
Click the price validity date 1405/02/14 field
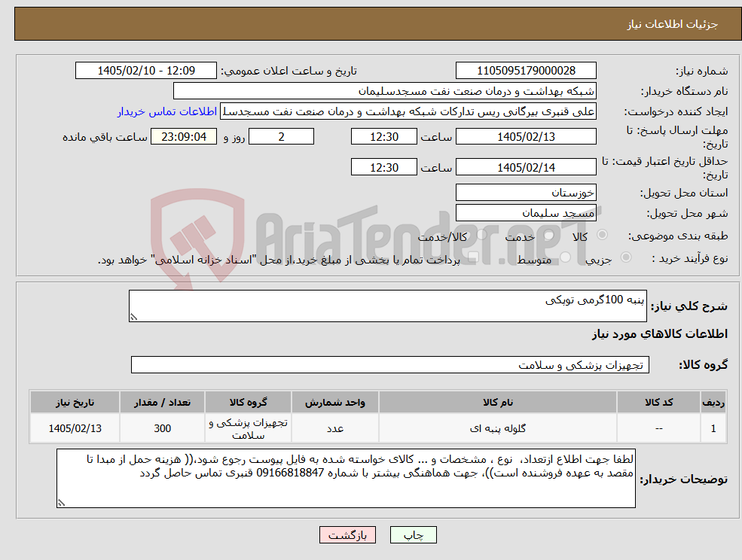526,167
